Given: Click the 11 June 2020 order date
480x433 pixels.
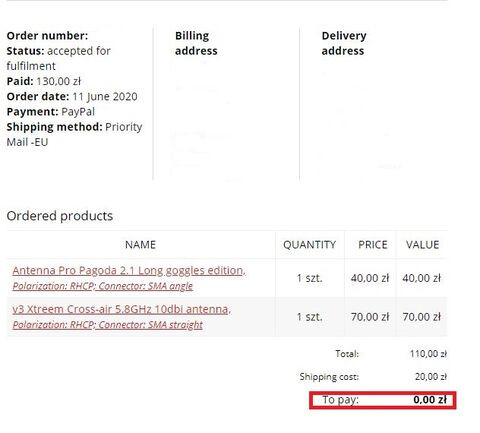Looking at the screenshot, I should click(105, 97).
